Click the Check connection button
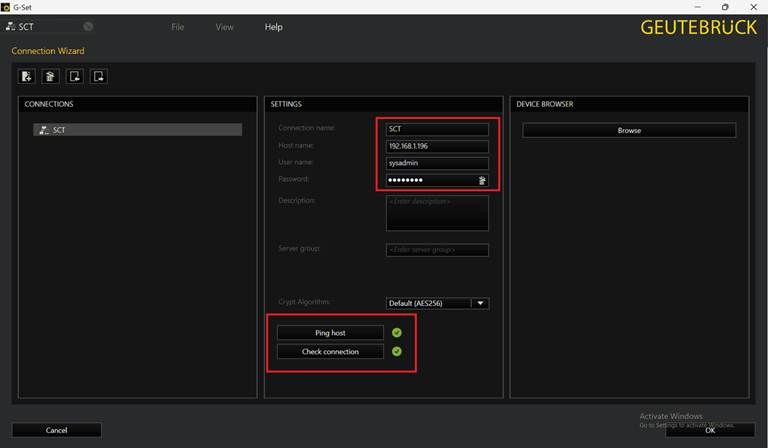Image resolution: width=768 pixels, height=448 pixels. [x=330, y=352]
